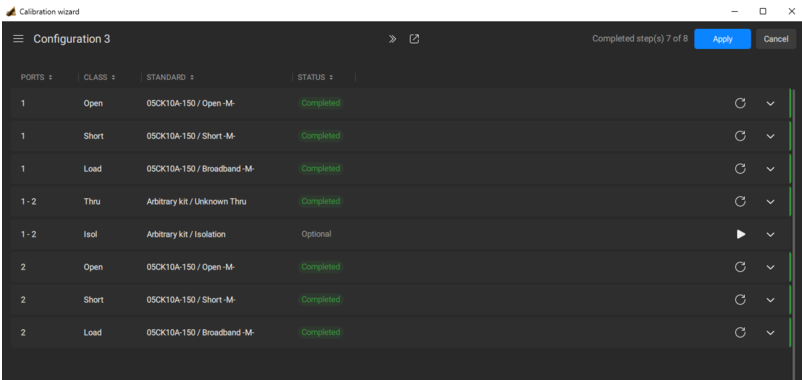
Task: Sort by CLASS column
Action: coord(99,77)
